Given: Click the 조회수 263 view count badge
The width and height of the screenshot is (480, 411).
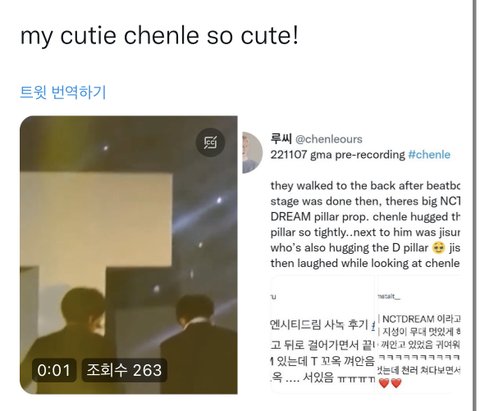Looking at the screenshot, I should [x=124, y=370].
